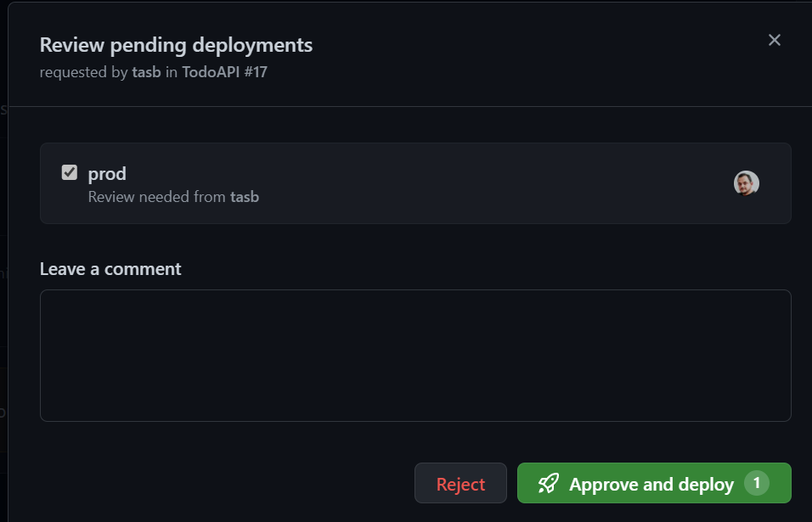Select tasb in Review needed from text
The width and height of the screenshot is (812, 522).
(x=245, y=197)
